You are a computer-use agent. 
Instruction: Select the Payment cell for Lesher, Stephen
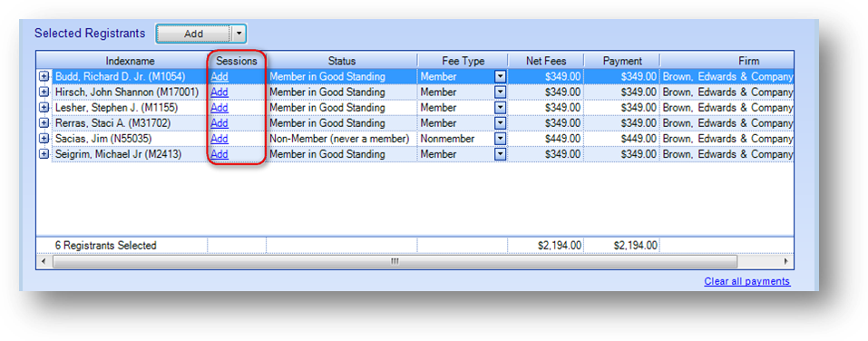pyautogui.click(x=621, y=107)
